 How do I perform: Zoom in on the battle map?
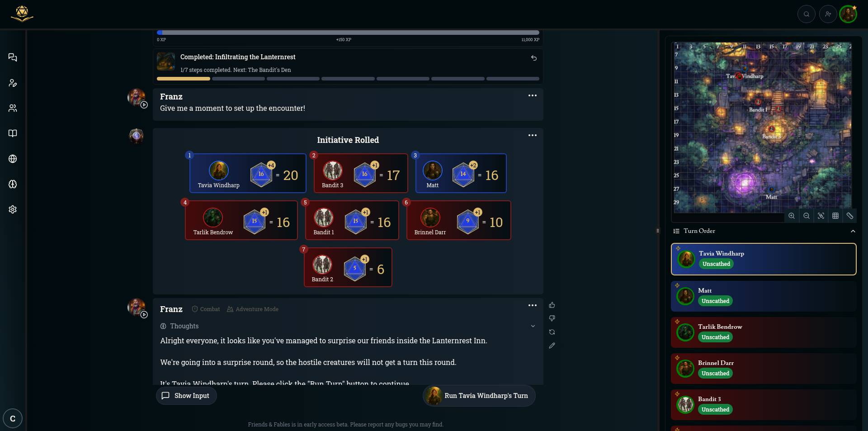coord(792,216)
